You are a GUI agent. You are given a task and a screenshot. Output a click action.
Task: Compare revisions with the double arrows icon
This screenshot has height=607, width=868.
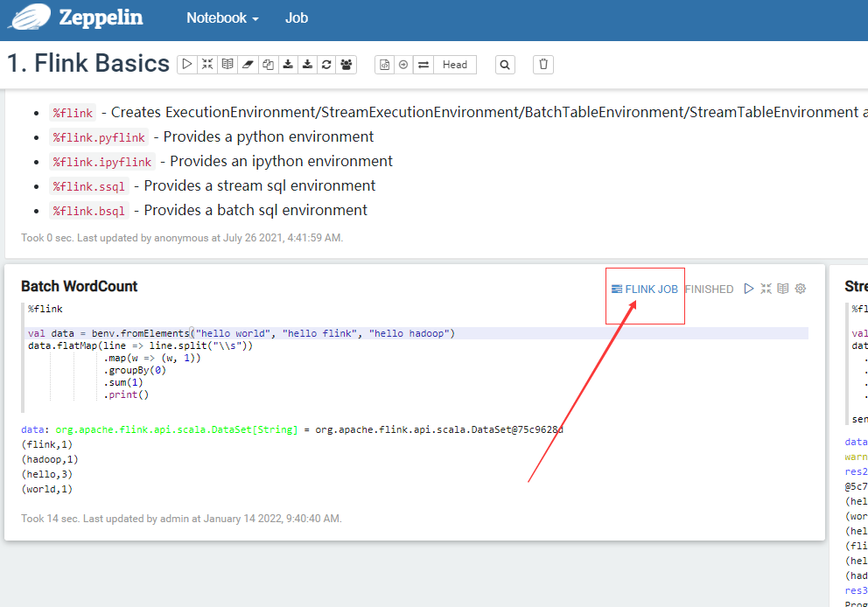click(423, 64)
